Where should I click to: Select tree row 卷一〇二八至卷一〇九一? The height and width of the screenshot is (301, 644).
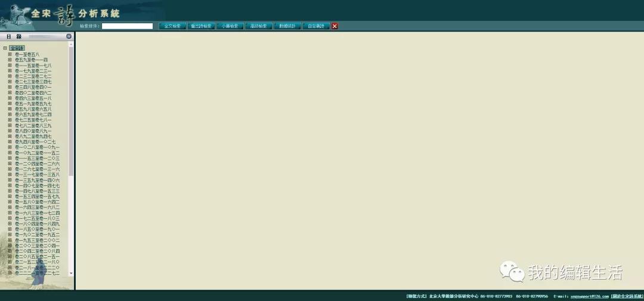click(x=38, y=147)
